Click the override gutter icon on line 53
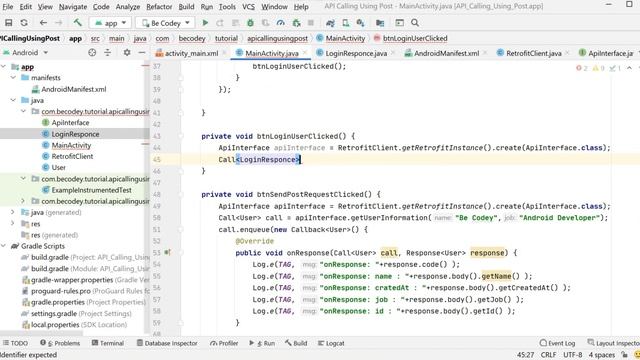640x360 pixels. click(x=167, y=253)
